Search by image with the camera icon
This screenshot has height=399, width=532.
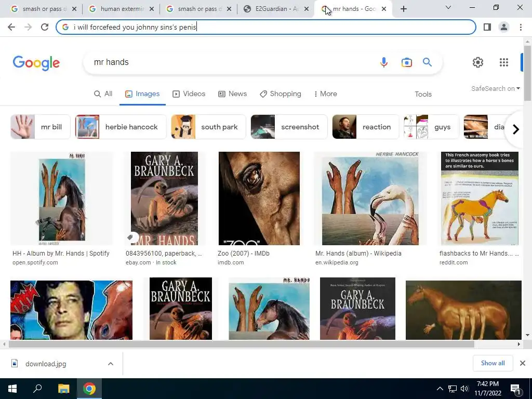pos(406,62)
